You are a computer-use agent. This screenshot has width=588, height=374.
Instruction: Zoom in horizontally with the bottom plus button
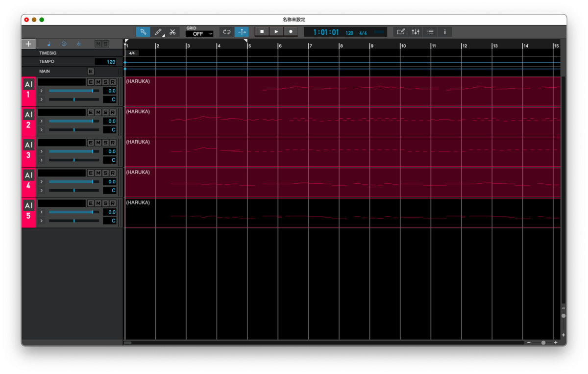(556, 343)
